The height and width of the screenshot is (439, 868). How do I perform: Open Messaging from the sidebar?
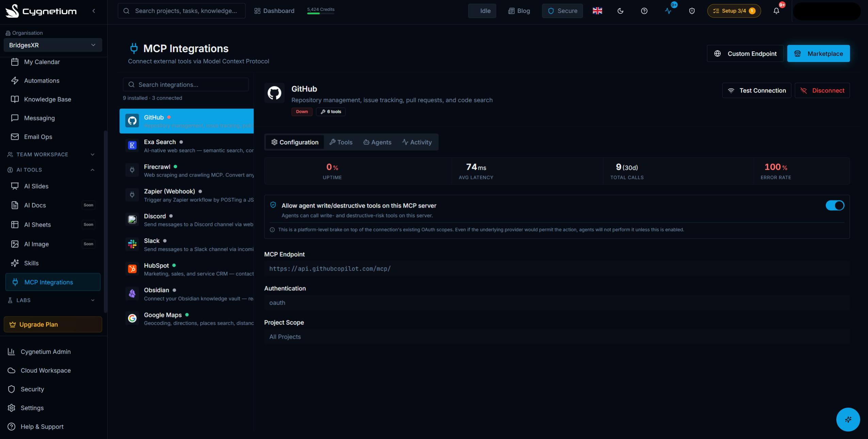[53, 118]
